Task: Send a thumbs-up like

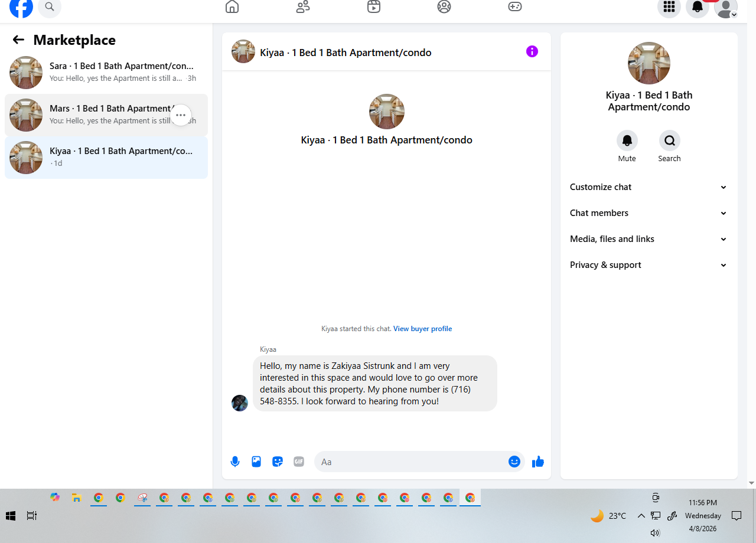Action: tap(538, 462)
